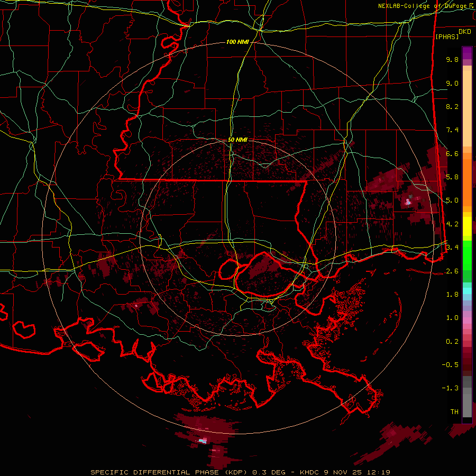The height and width of the screenshot is (476, 476).
Task: Click the orange swatch near the 5.8 value
Action: pos(467,182)
